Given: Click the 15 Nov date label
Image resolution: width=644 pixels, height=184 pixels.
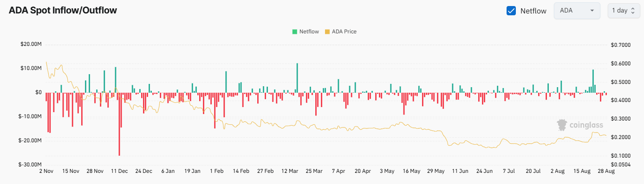Looking at the screenshot, I should click(x=71, y=171).
